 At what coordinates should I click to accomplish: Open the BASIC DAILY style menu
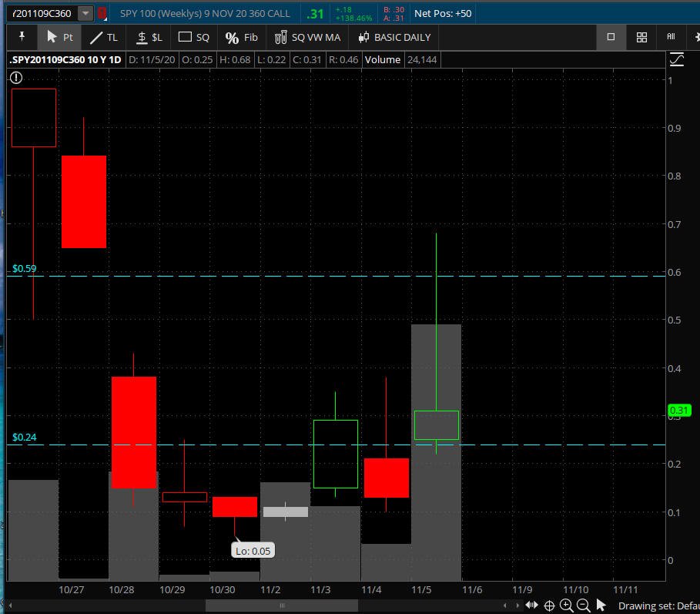coord(394,37)
